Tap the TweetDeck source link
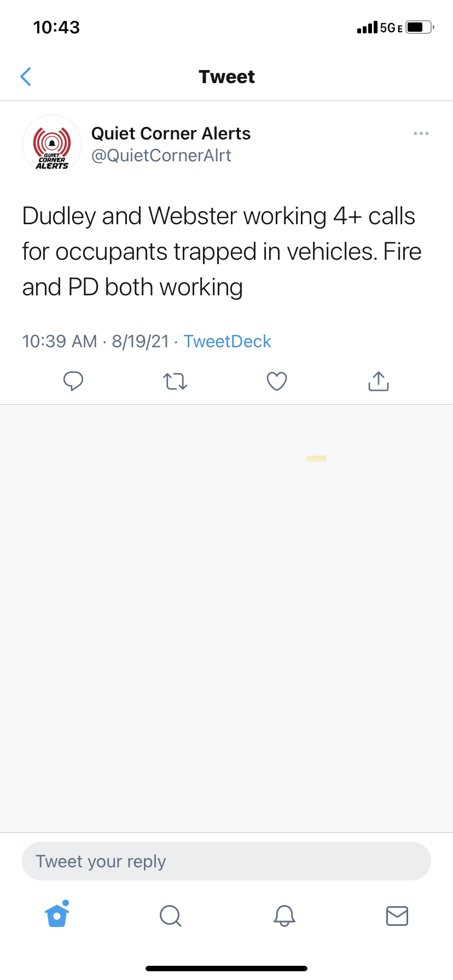This screenshot has width=453, height=980. 228,341
